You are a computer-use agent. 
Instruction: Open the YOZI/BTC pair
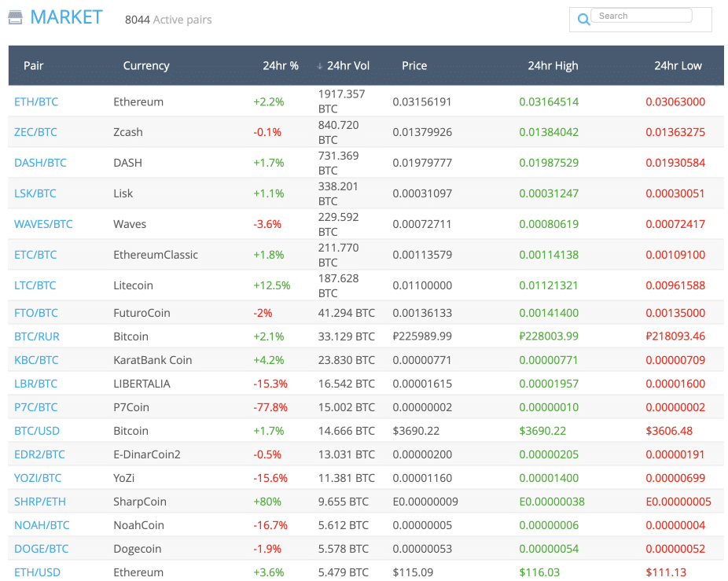38,478
